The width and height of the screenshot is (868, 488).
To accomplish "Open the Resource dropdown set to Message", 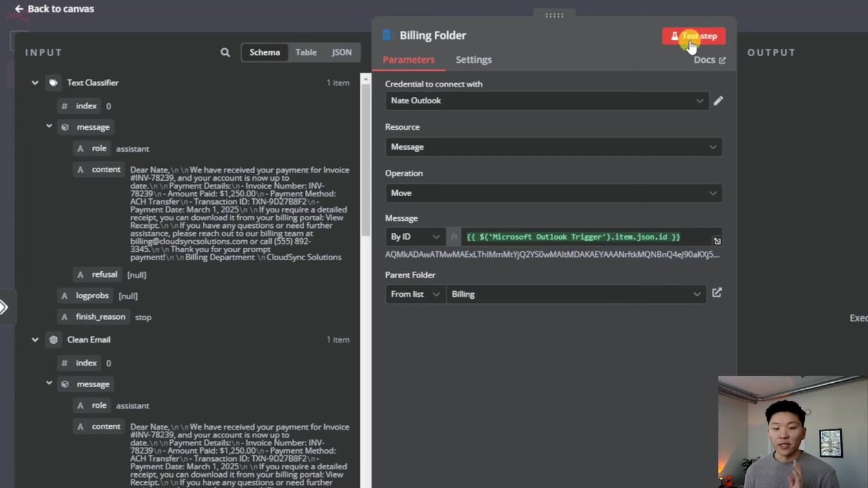I will tap(553, 147).
